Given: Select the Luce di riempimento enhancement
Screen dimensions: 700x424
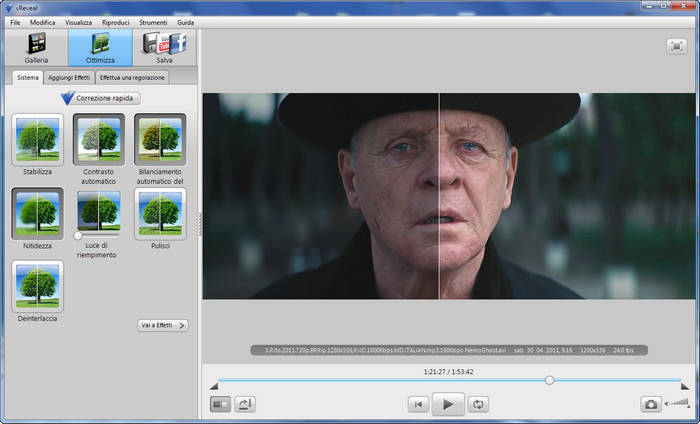Looking at the screenshot, I should 99,211.
